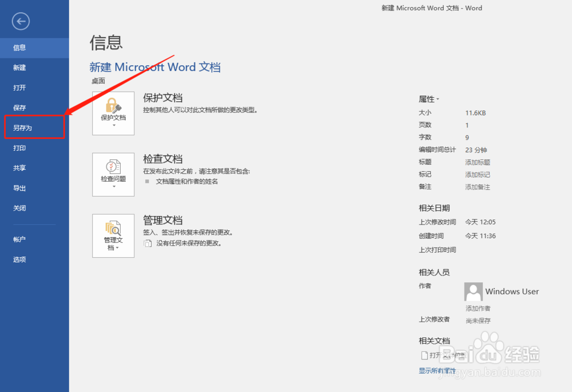572x392 pixels.
Task: Click the 今天 12:05 modified time
Action: (480, 222)
